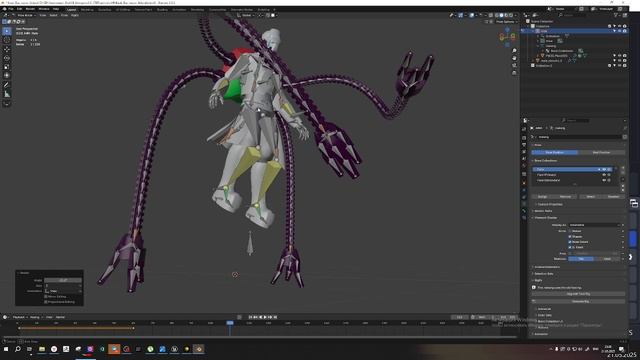Select the Move tool
This screenshot has width=640, height=360.
(x=7, y=49)
